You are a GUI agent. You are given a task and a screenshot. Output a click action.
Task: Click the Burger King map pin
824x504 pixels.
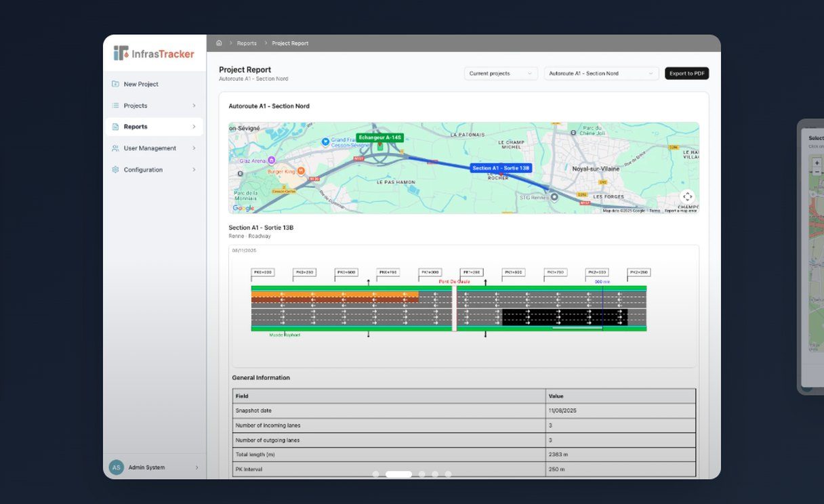pos(301,171)
